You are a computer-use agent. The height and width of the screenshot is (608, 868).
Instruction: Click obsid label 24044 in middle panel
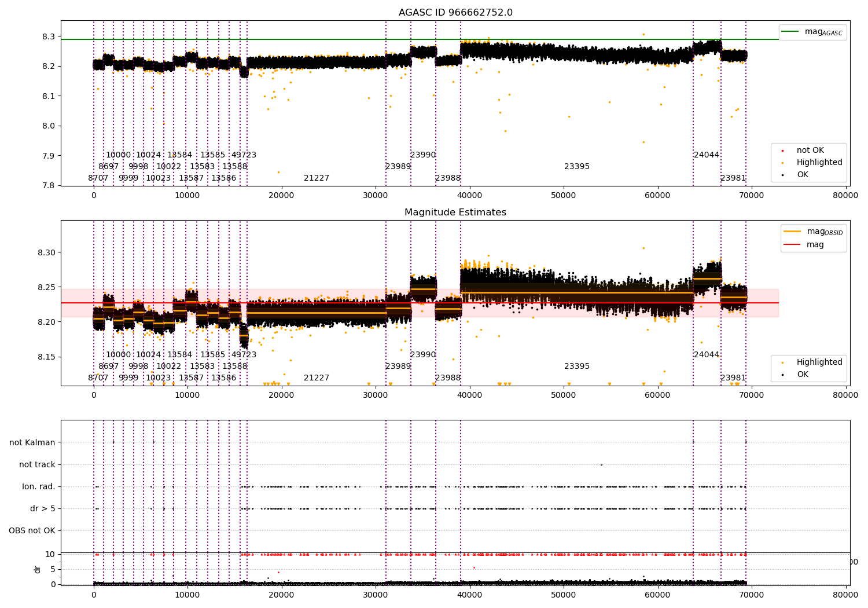click(707, 355)
